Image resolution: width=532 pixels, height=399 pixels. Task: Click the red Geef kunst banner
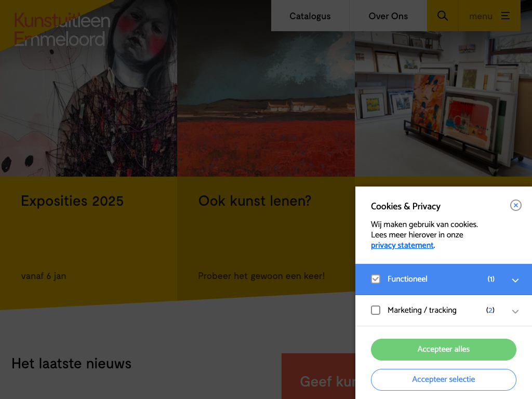[x=318, y=376]
